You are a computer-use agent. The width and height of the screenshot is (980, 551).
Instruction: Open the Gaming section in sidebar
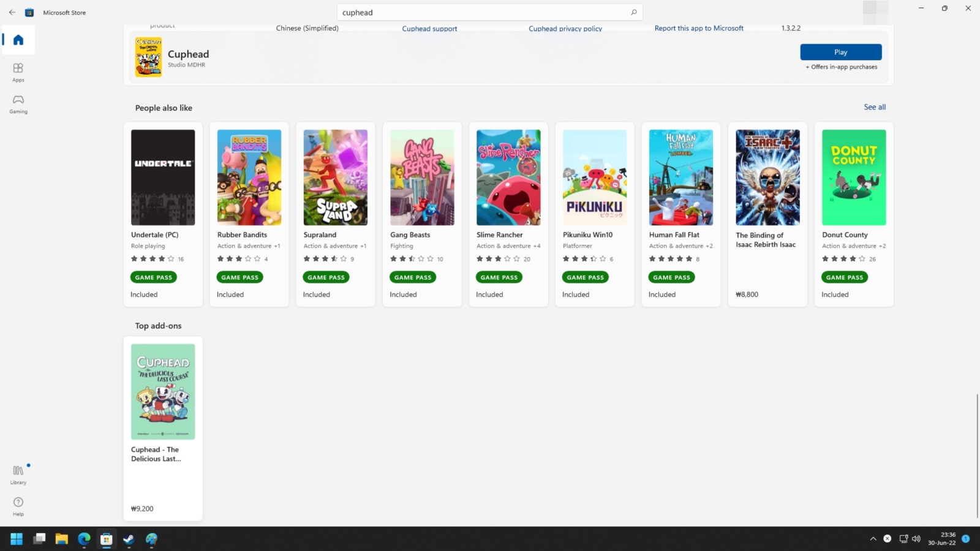point(18,104)
